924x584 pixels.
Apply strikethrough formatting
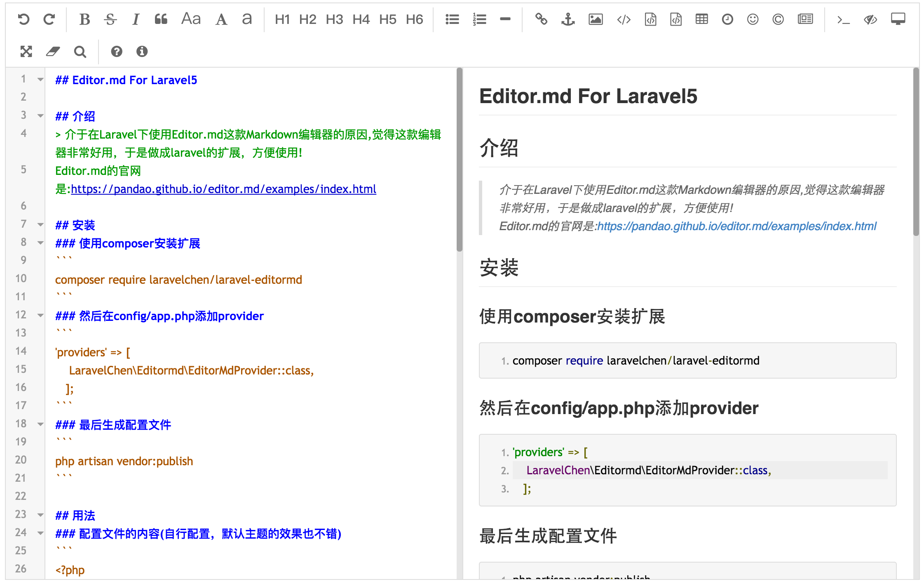pos(110,19)
